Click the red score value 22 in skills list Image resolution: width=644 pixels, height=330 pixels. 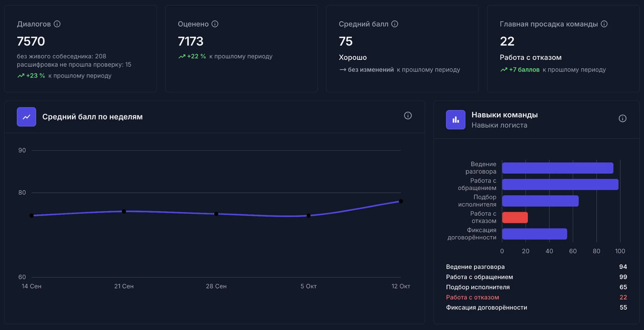623,297
